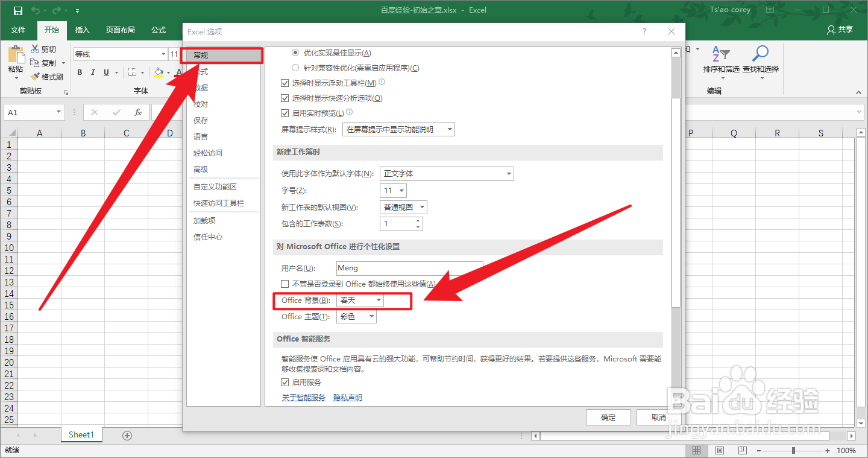The image size is (868, 458).
Task: Toggle Show Mini Toolbar on selection checkbox
Action: coord(285,83)
